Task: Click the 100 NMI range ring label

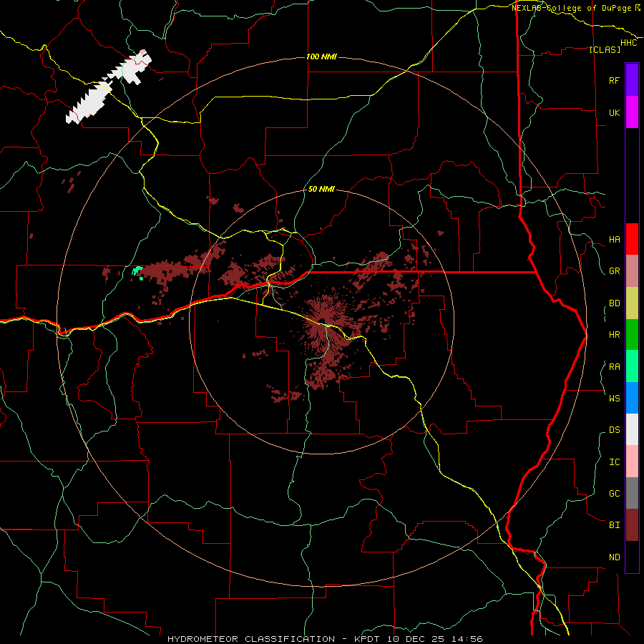Action: [321, 57]
